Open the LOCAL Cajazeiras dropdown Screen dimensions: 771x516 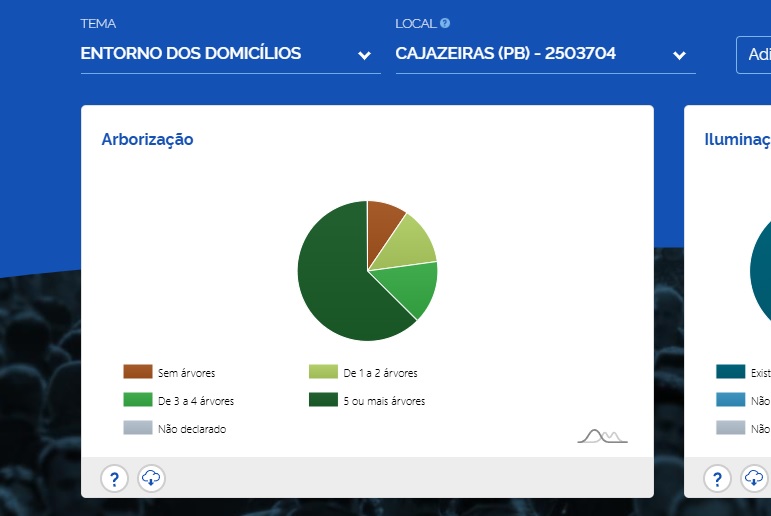[679, 56]
